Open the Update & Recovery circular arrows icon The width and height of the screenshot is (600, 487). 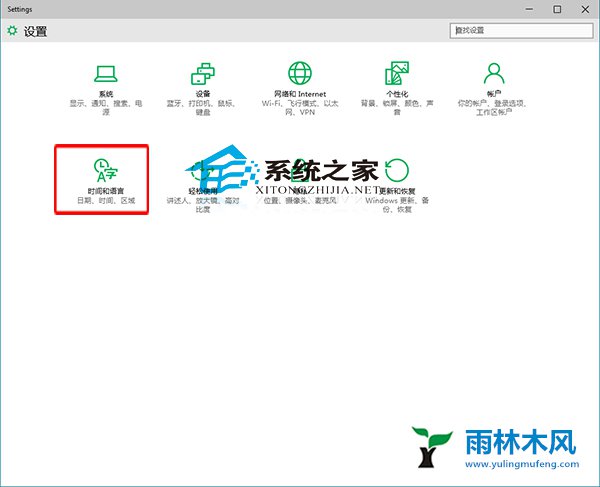coord(397,168)
